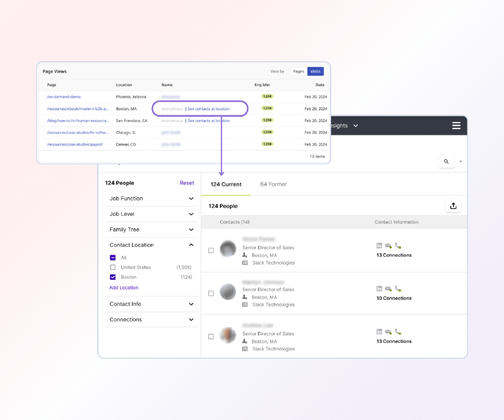Viewport: 504px width, 420px height.
Task: Click phone icon for first contact
Action: (x=398, y=246)
